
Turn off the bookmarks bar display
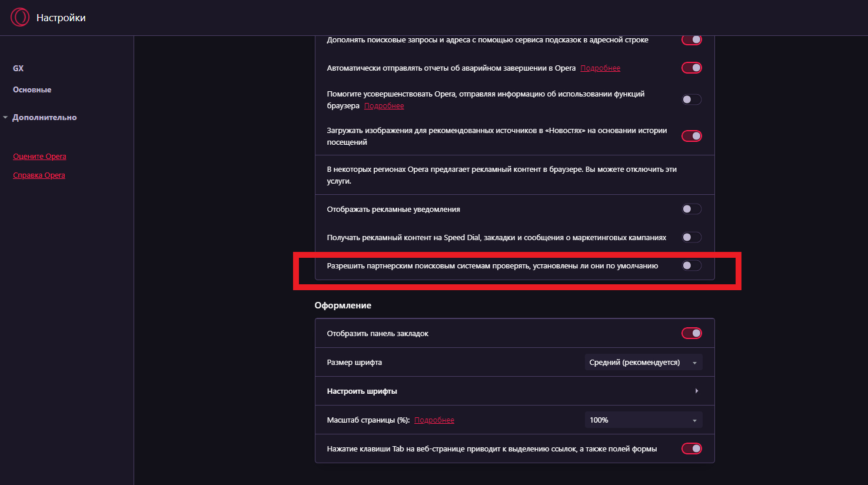[x=691, y=333]
